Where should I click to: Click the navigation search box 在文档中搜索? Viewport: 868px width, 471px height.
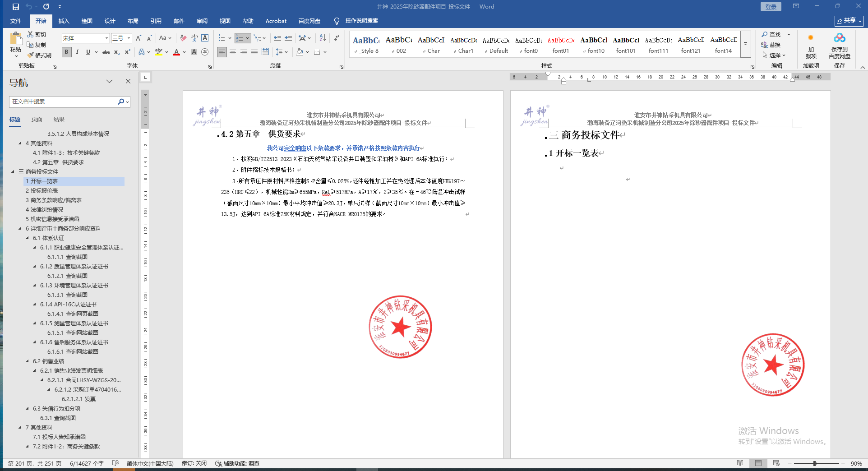pyautogui.click(x=63, y=102)
